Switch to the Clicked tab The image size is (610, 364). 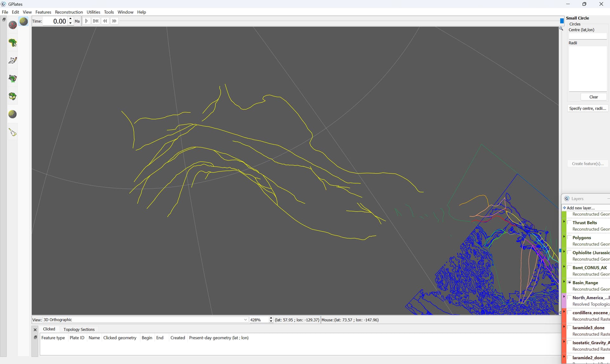(x=49, y=329)
